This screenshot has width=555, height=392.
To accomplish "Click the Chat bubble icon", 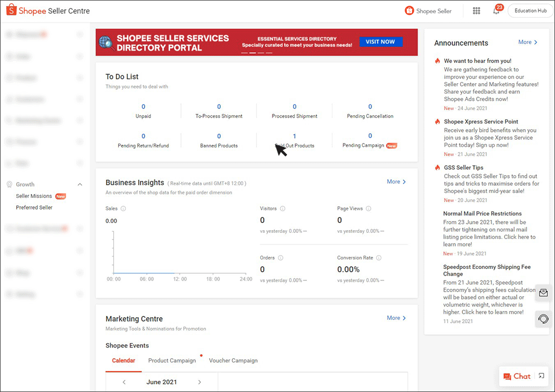I will 507,377.
